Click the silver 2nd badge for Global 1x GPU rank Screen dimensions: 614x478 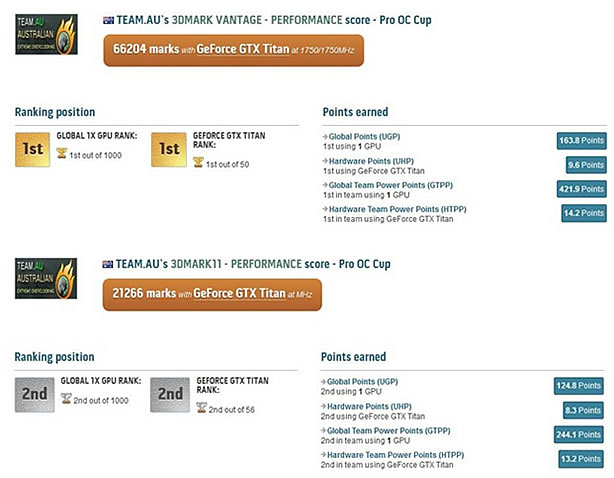pyautogui.click(x=34, y=395)
